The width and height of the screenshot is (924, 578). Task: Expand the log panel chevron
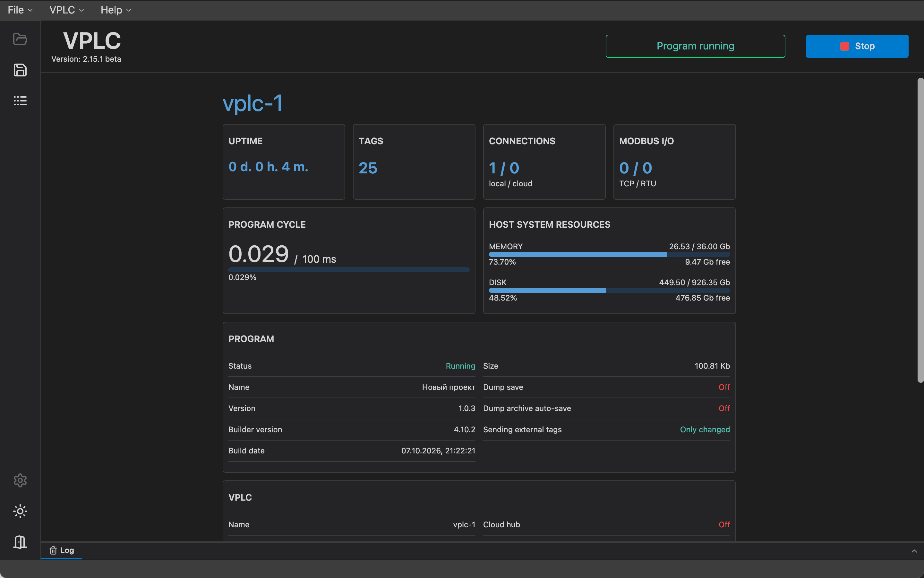(914, 551)
